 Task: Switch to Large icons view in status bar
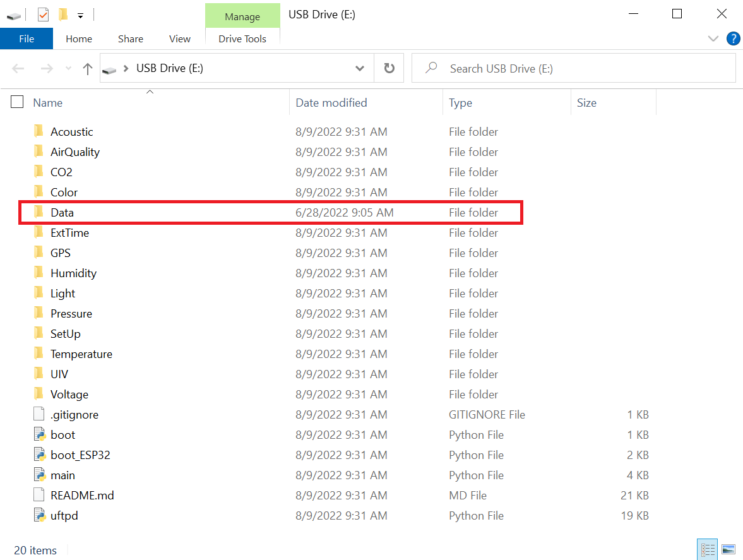tap(728, 549)
